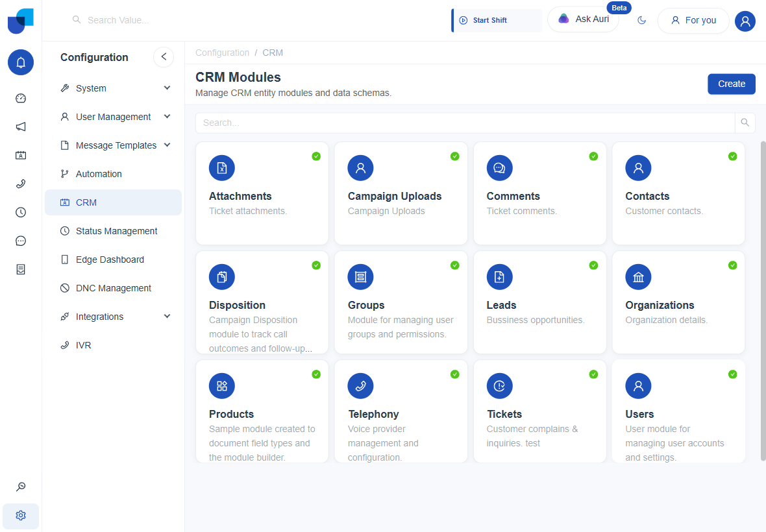The height and width of the screenshot is (532, 766).
Task: Click the Configuration breadcrumb link
Action: pyautogui.click(x=222, y=53)
